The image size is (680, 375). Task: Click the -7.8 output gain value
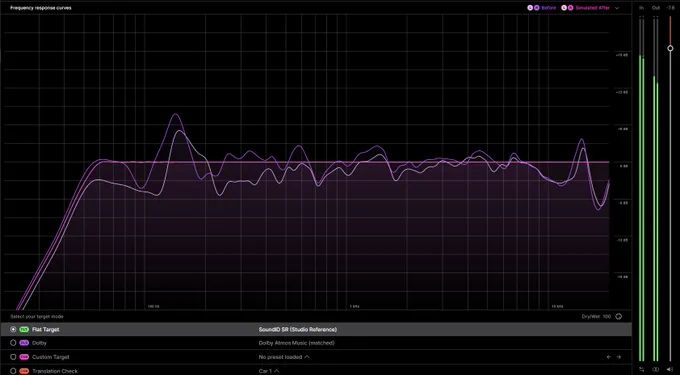[x=670, y=8]
